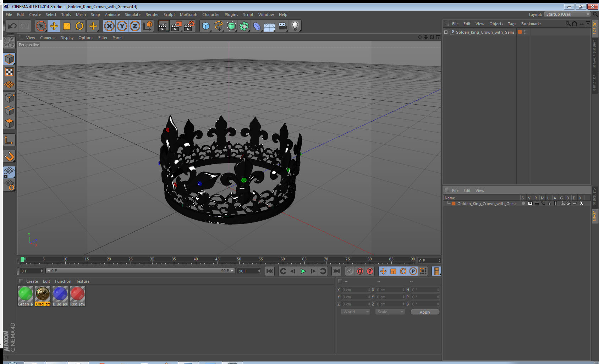Open the spline pen tools icon
This screenshot has width=599, height=364.
pyautogui.click(x=219, y=26)
